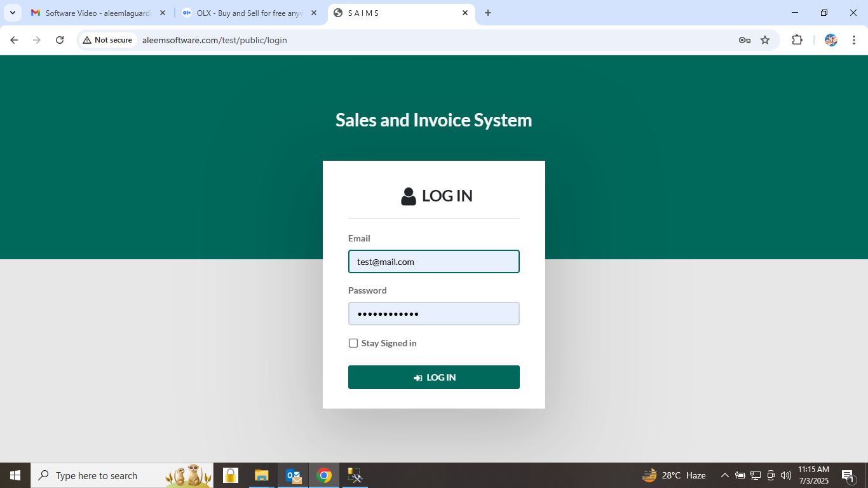Select the SAIMS tab

[x=402, y=13]
